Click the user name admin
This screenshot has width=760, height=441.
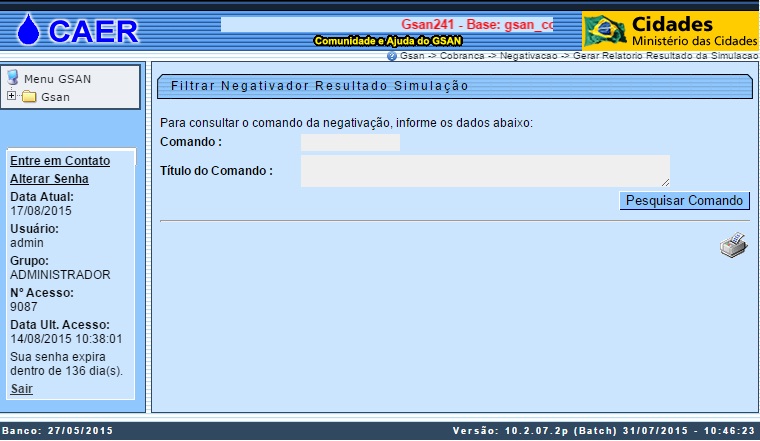tap(27, 243)
